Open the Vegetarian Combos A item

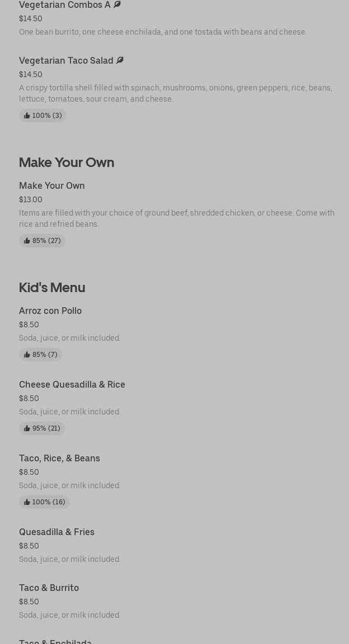(x=64, y=5)
